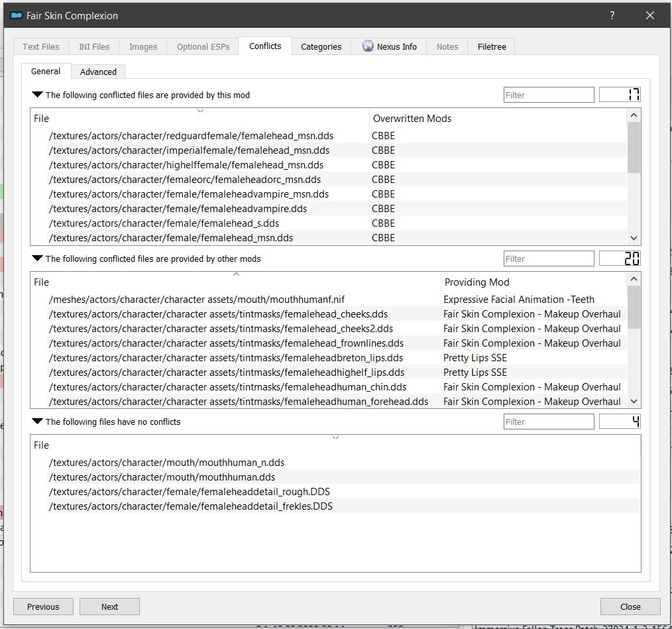Click the Nexus Info globe icon

(x=368, y=46)
